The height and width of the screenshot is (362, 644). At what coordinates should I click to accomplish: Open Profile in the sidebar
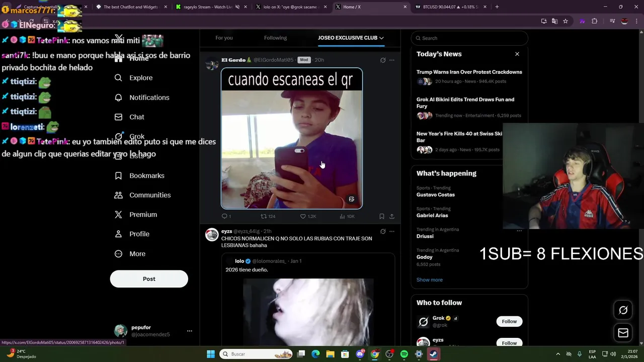pyautogui.click(x=132, y=234)
